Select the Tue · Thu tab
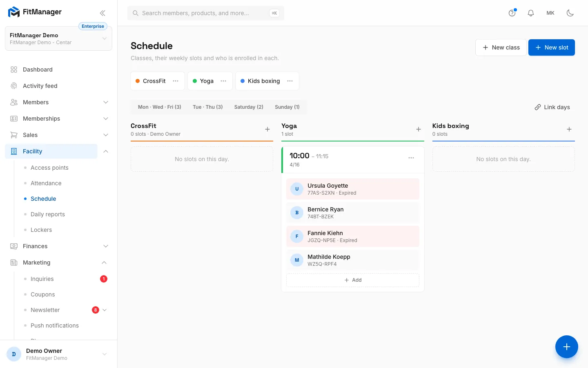588x368 pixels. click(x=208, y=107)
